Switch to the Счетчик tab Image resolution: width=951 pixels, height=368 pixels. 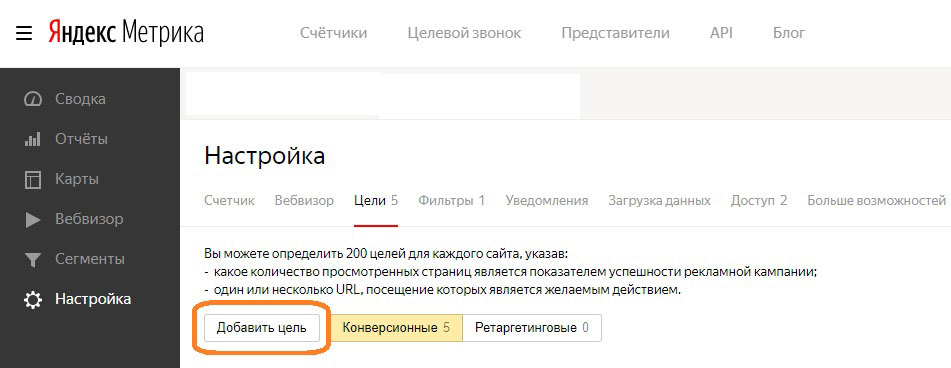229,201
